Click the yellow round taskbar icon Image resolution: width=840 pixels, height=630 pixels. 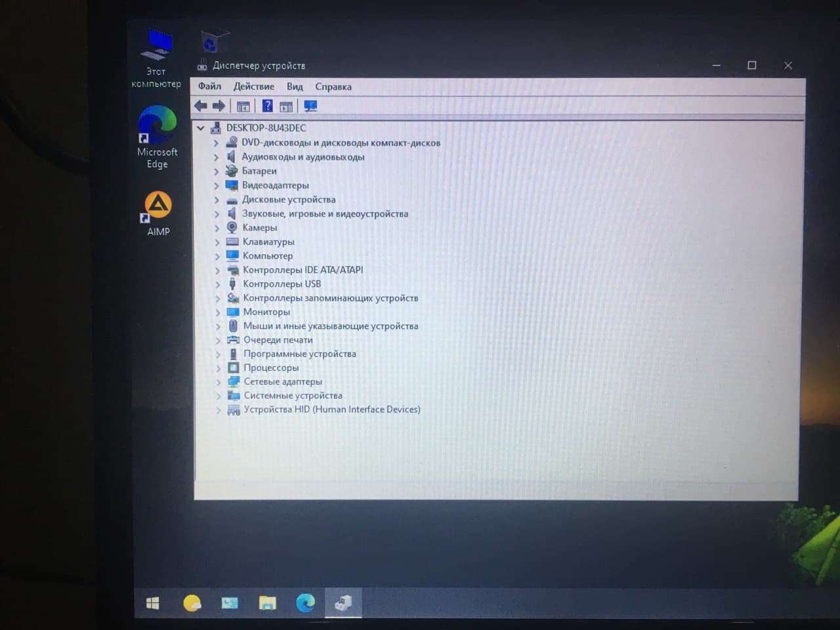(x=192, y=603)
